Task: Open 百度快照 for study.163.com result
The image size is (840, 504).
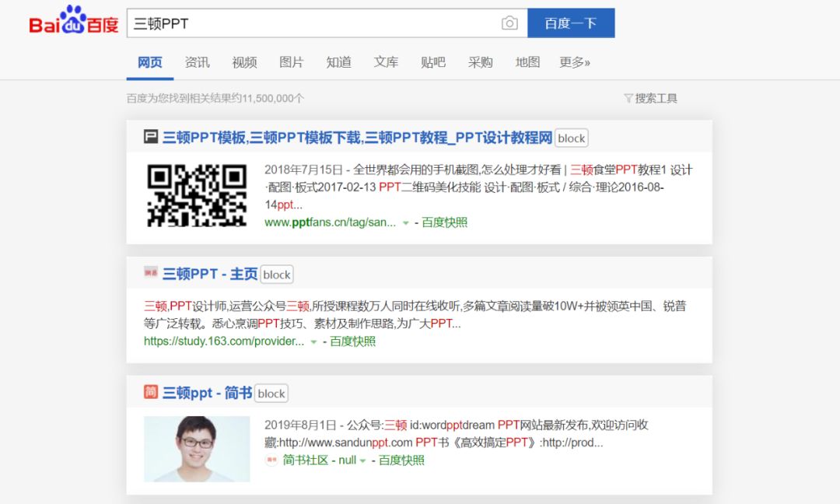Action: [352, 341]
